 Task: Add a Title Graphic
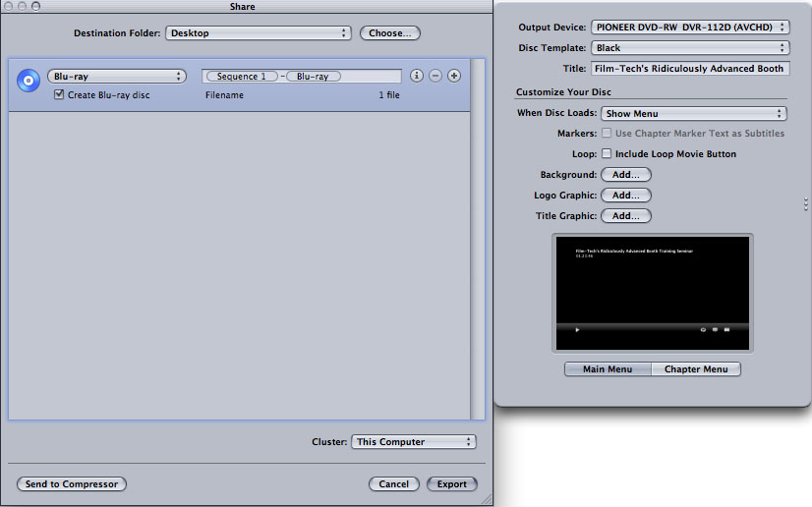[625, 216]
